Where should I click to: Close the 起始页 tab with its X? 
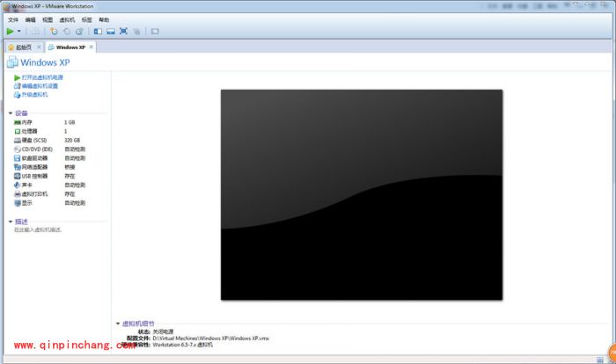(x=39, y=47)
